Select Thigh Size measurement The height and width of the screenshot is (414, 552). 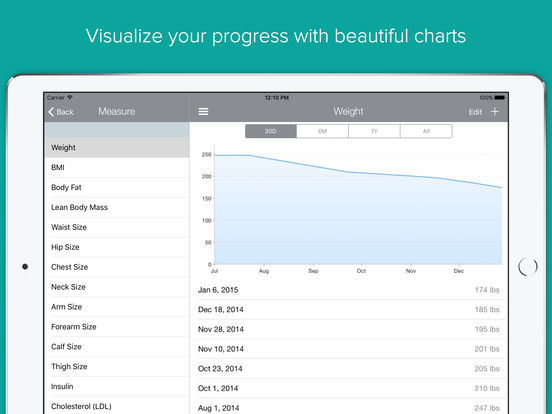(x=117, y=366)
